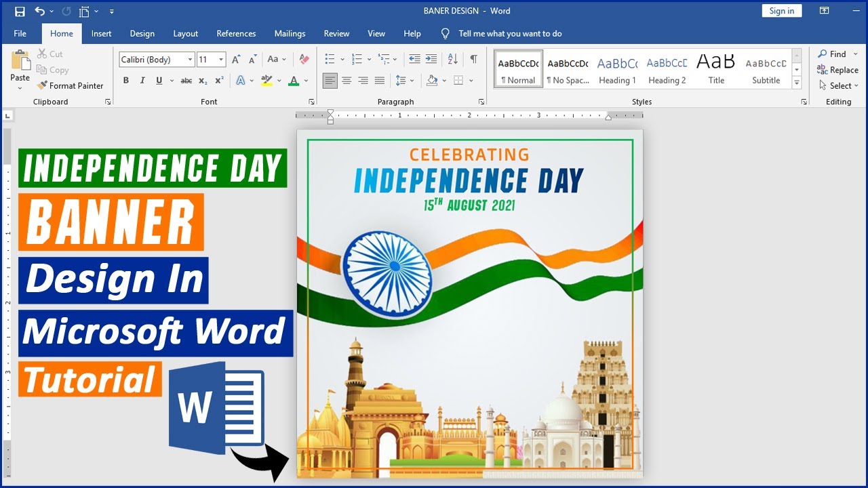Insert a bulleted list
The image size is (868, 488).
[x=330, y=59]
